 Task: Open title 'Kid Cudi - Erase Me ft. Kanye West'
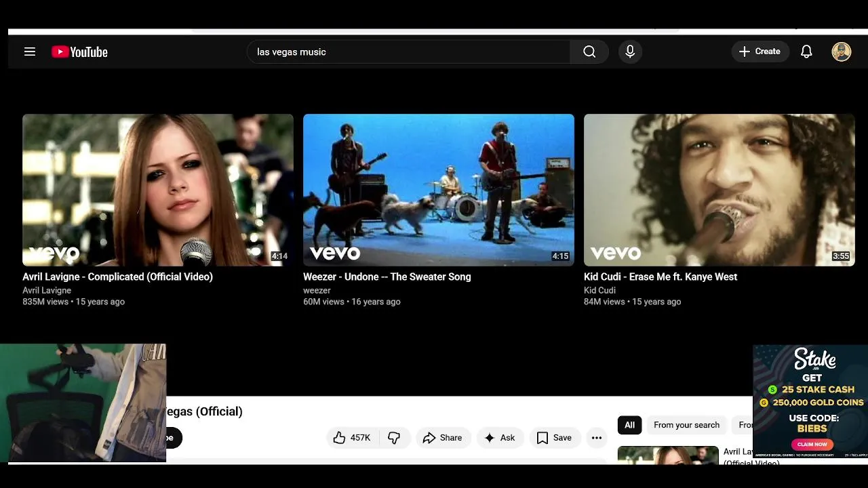pos(660,277)
